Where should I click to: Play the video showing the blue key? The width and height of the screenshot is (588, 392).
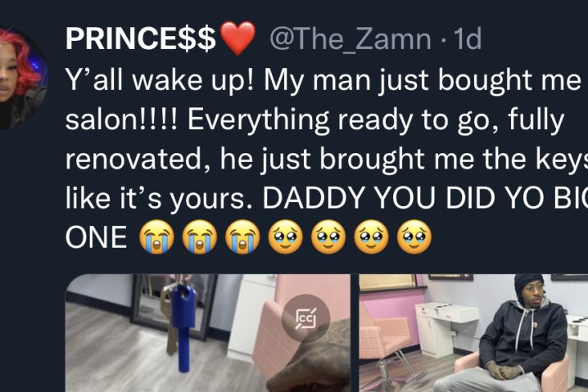pyautogui.click(x=208, y=333)
